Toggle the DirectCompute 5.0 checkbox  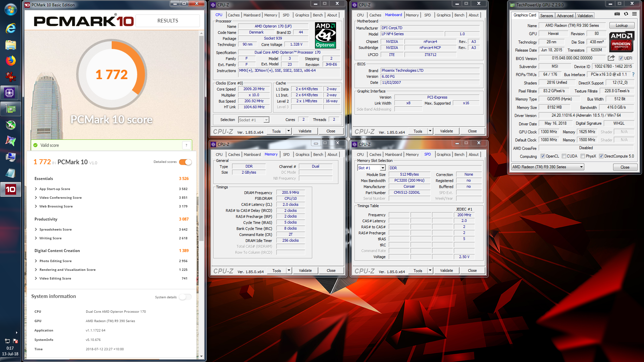[601, 156]
